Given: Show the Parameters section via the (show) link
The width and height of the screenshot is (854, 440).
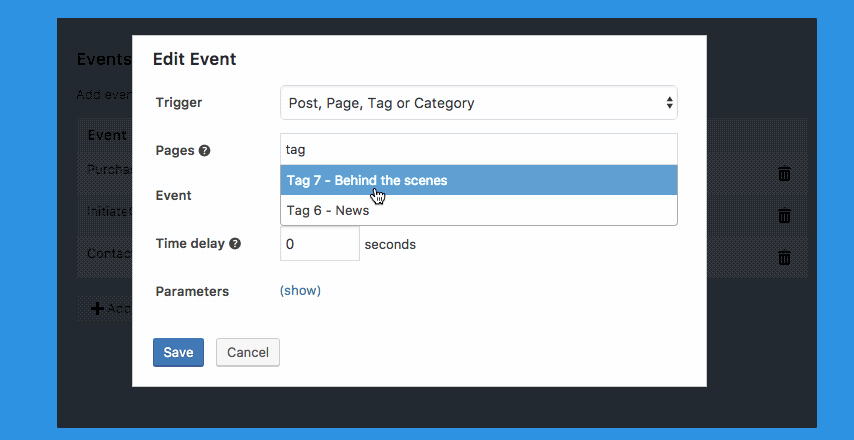Looking at the screenshot, I should 300,291.
